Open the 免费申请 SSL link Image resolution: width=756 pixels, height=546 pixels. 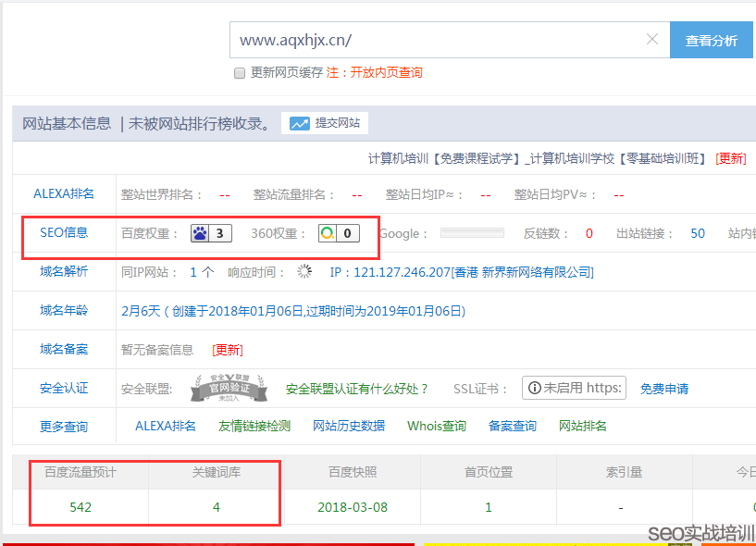pos(663,388)
